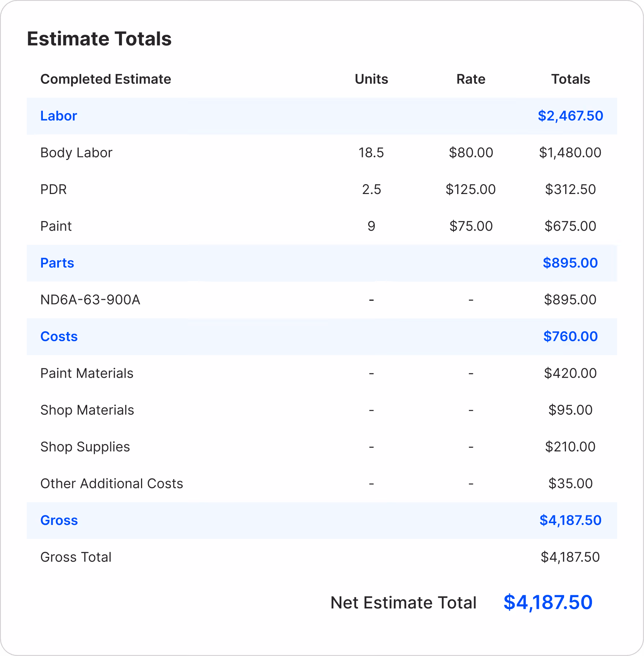
Task: Select the Shop Supplies total $210.00
Action: coord(570,447)
